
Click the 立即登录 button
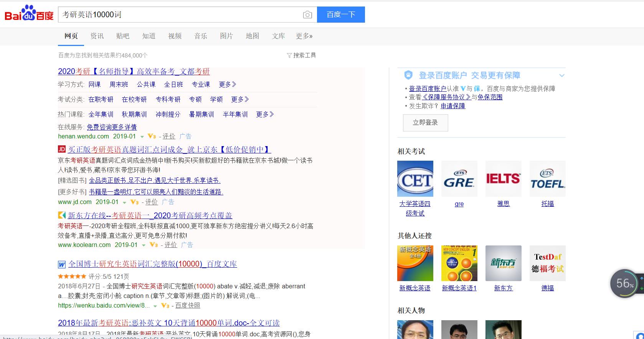(425, 123)
